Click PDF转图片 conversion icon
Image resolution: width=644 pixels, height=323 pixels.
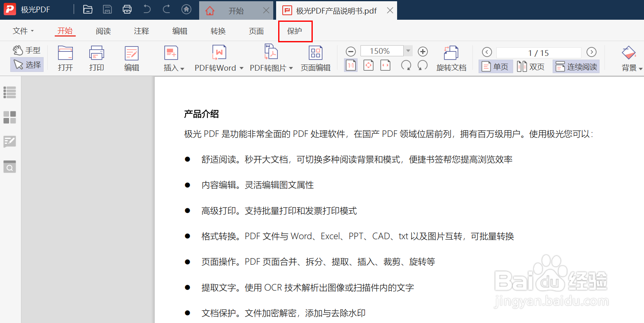click(x=271, y=52)
